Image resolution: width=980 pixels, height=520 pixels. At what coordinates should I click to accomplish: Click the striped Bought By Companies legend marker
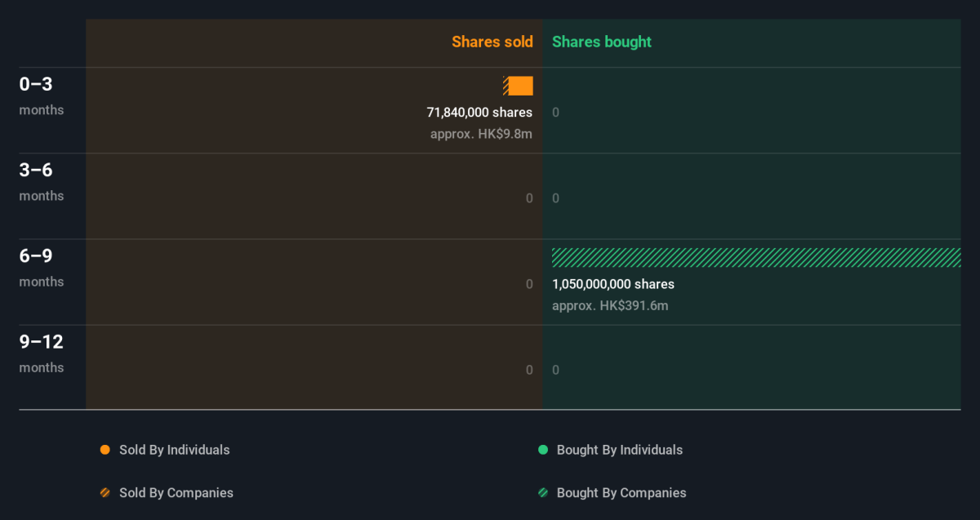pos(543,493)
